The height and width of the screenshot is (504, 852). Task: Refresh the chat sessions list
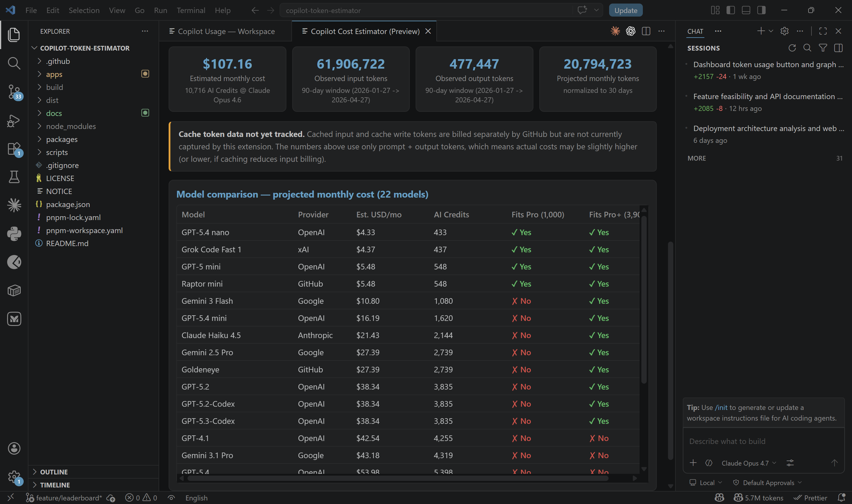[x=792, y=48]
